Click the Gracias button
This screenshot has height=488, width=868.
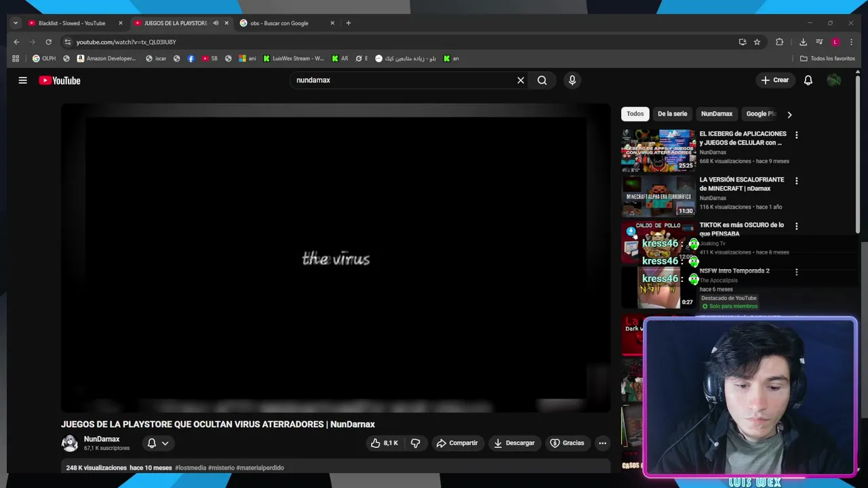coord(567,443)
